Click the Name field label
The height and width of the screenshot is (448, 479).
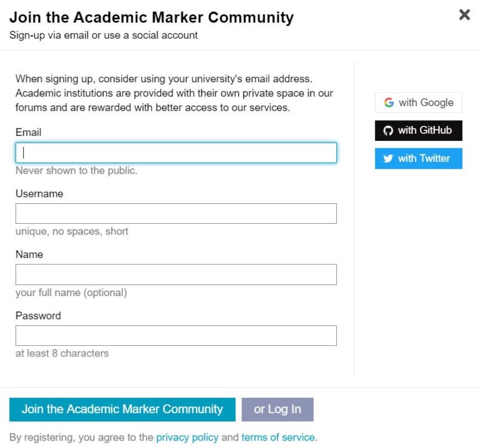coord(29,254)
